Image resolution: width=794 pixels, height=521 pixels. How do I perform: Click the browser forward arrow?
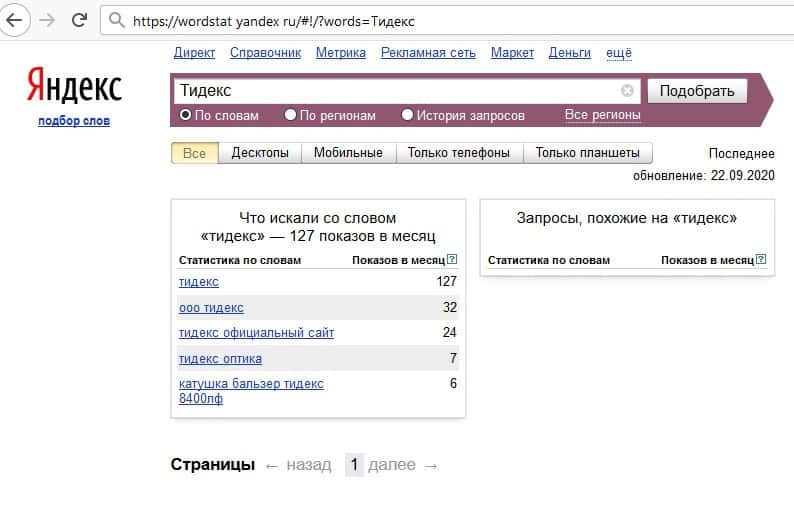(x=47, y=20)
